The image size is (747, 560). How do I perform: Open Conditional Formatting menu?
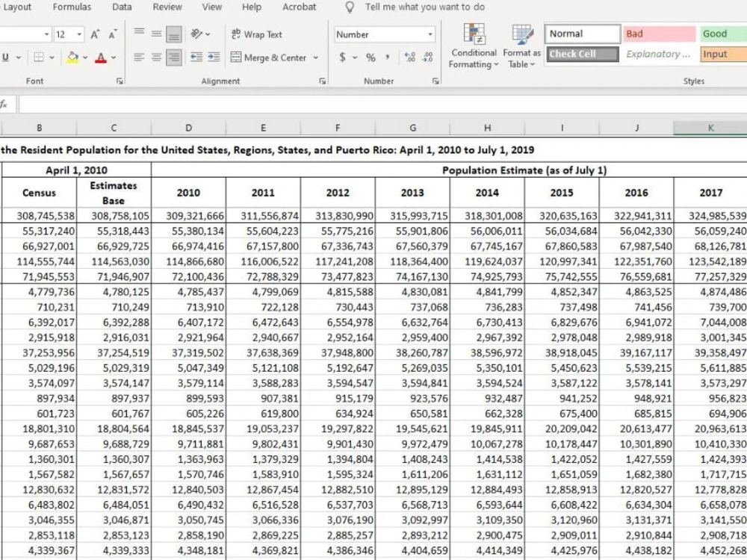tap(474, 46)
